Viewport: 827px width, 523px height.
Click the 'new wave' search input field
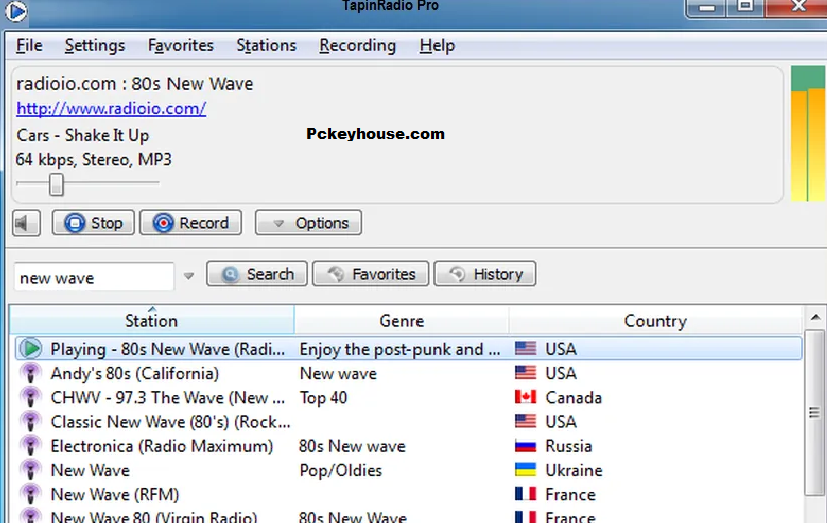pyautogui.click(x=94, y=276)
